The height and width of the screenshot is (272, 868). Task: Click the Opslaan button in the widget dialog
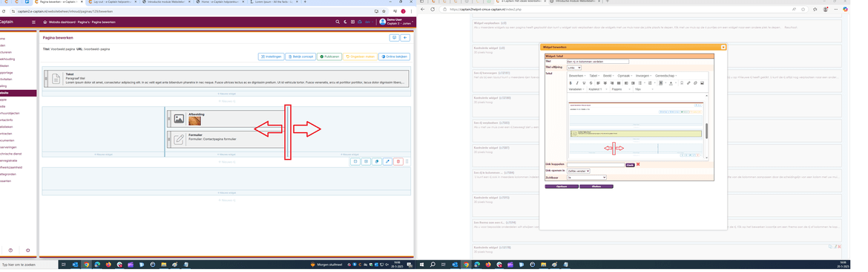(x=562, y=187)
